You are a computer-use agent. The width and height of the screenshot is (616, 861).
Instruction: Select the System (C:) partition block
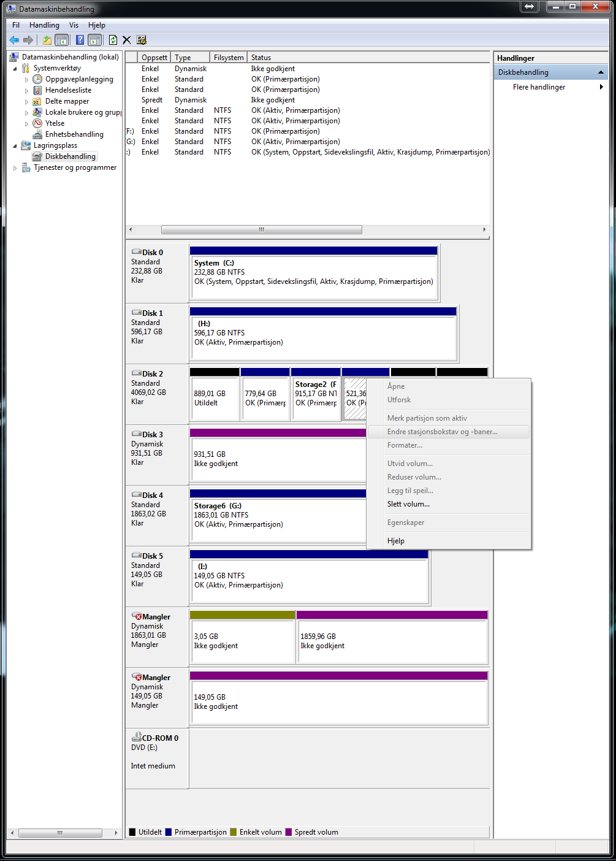point(314,274)
